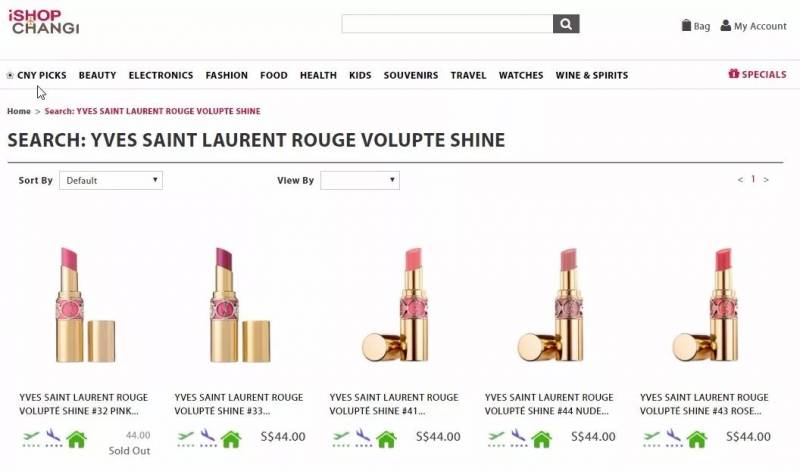
Task: Open the Beauty menu
Action: (x=97, y=75)
